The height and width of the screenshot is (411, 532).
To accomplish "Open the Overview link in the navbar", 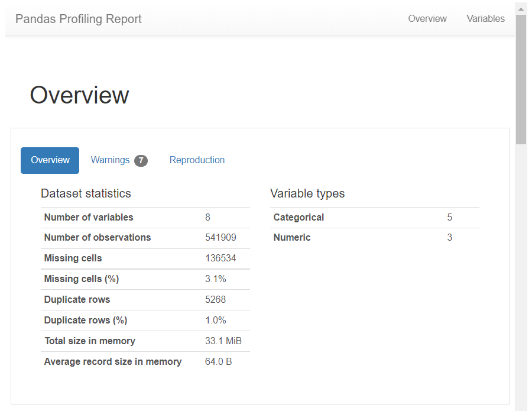I will coord(427,19).
